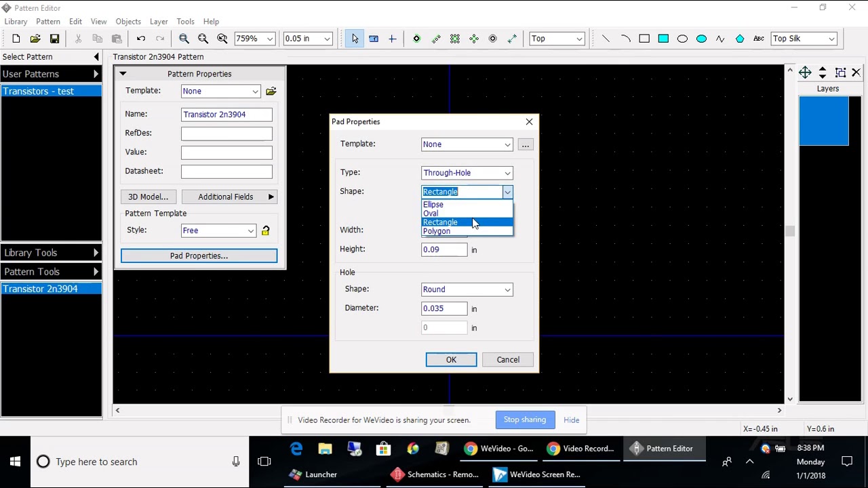Select the Arc drawing tool
Viewport: 868px width, 488px height.
625,39
